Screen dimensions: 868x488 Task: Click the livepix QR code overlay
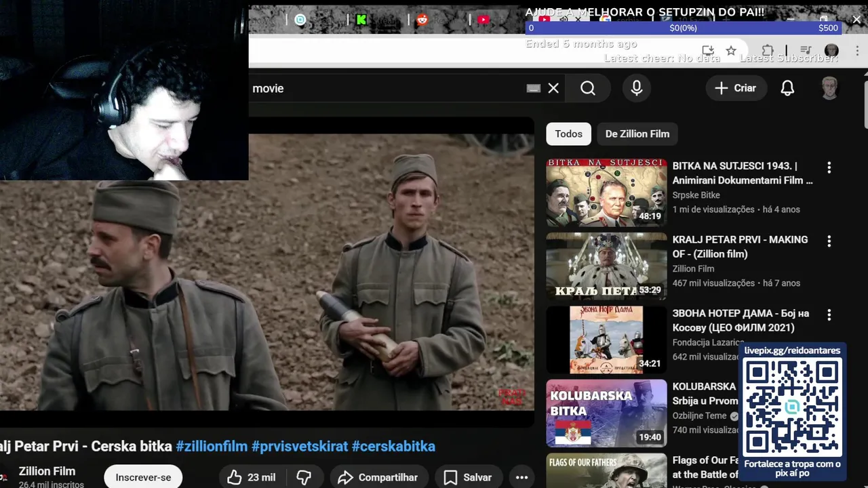792,407
